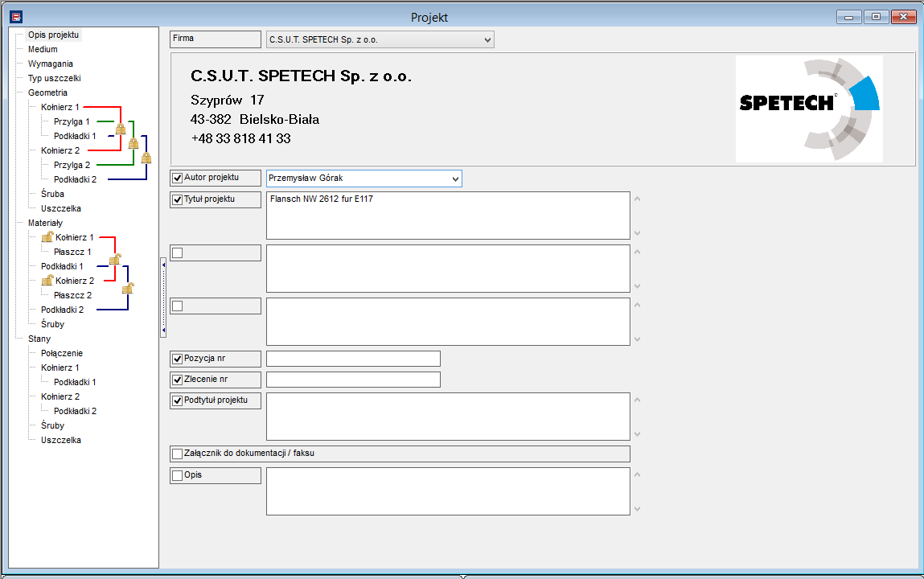Click the red open lock linking Kołnierz materials
Image resolution: width=924 pixels, height=579 pixels.
point(115,259)
